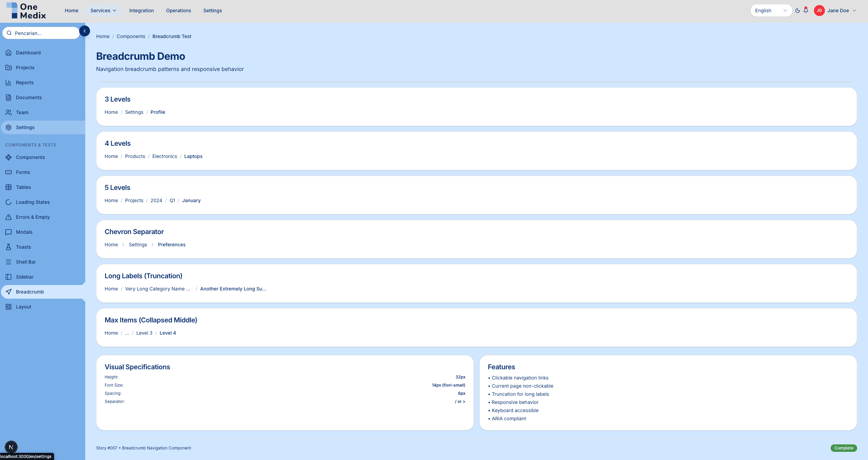This screenshot has width=868, height=460.
Task: Click the JD avatar circle
Action: pyautogui.click(x=819, y=11)
